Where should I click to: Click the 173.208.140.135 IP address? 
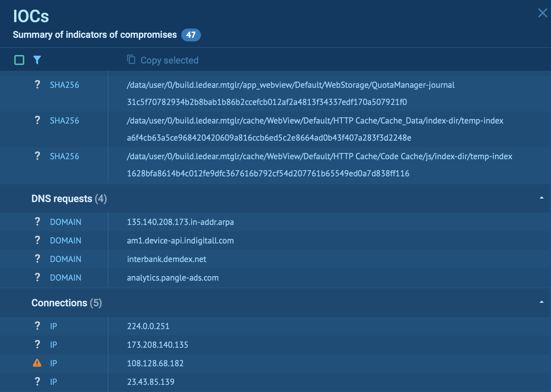[157, 345]
